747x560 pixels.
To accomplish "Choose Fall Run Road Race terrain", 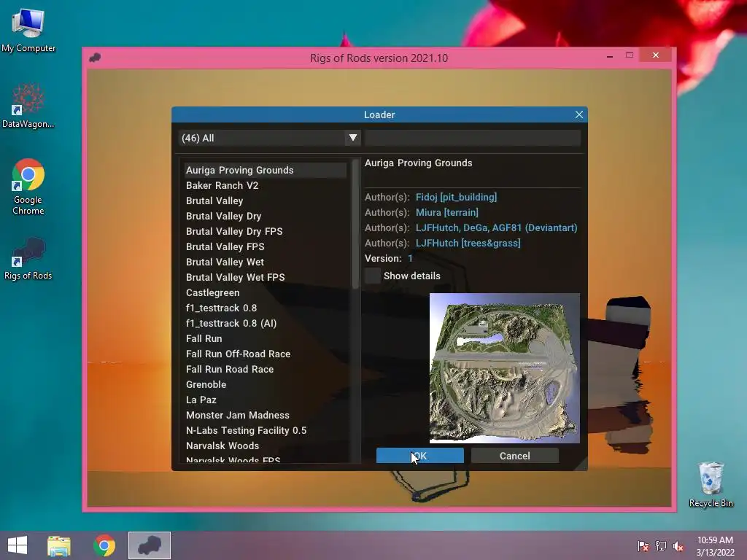I will [x=266, y=369].
